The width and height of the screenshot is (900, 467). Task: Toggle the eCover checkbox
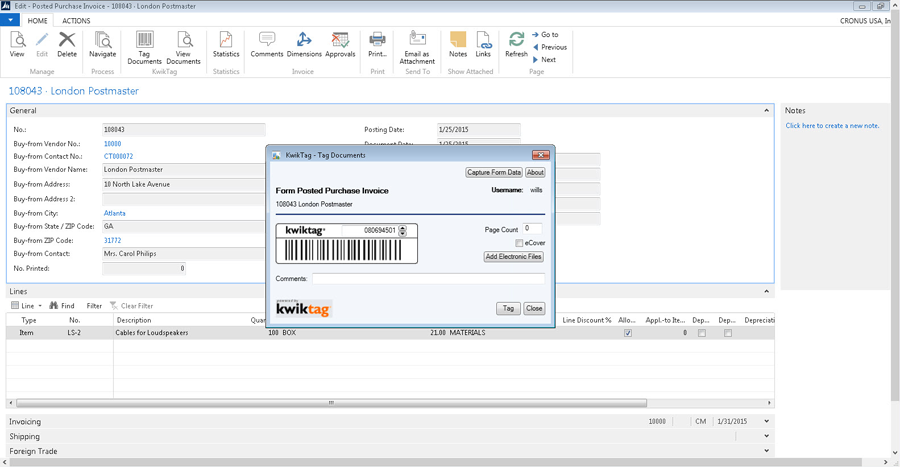click(x=519, y=243)
